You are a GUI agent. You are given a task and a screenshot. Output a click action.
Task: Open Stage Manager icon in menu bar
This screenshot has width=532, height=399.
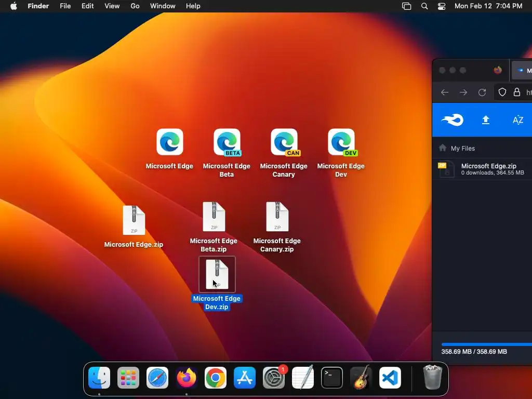406,6
